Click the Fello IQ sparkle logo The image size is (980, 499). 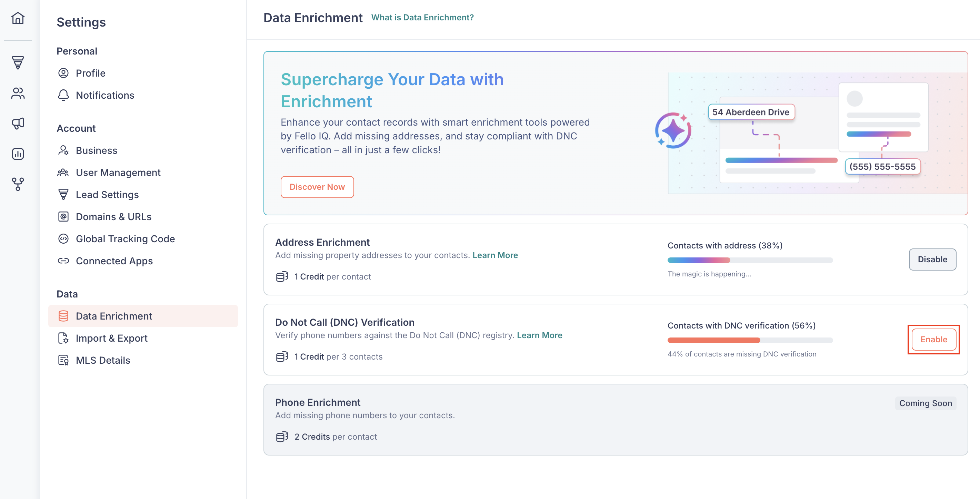tap(673, 130)
